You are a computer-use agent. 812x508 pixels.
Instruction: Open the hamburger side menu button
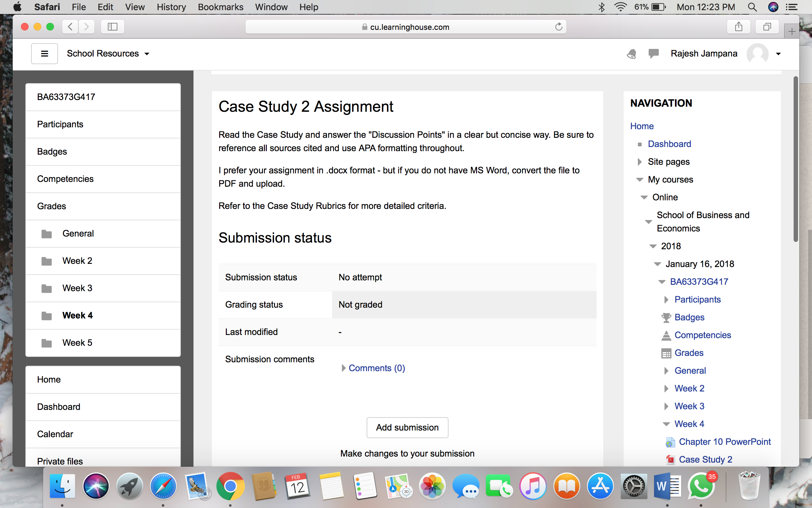point(44,53)
